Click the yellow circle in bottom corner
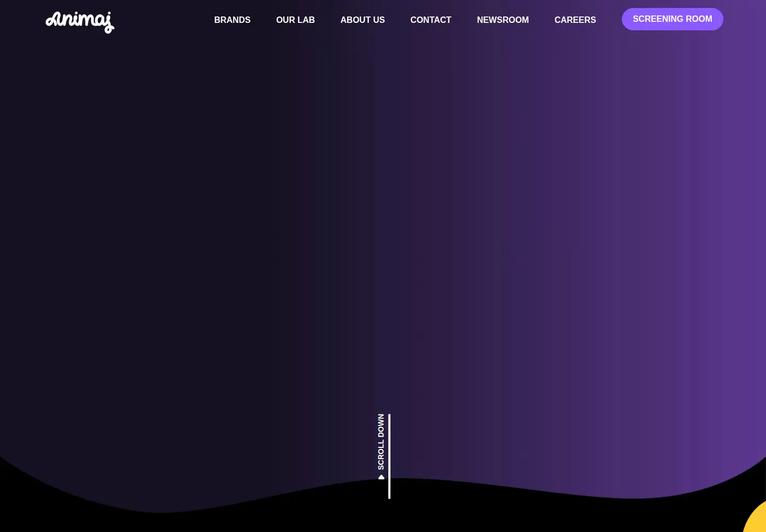 point(755,517)
